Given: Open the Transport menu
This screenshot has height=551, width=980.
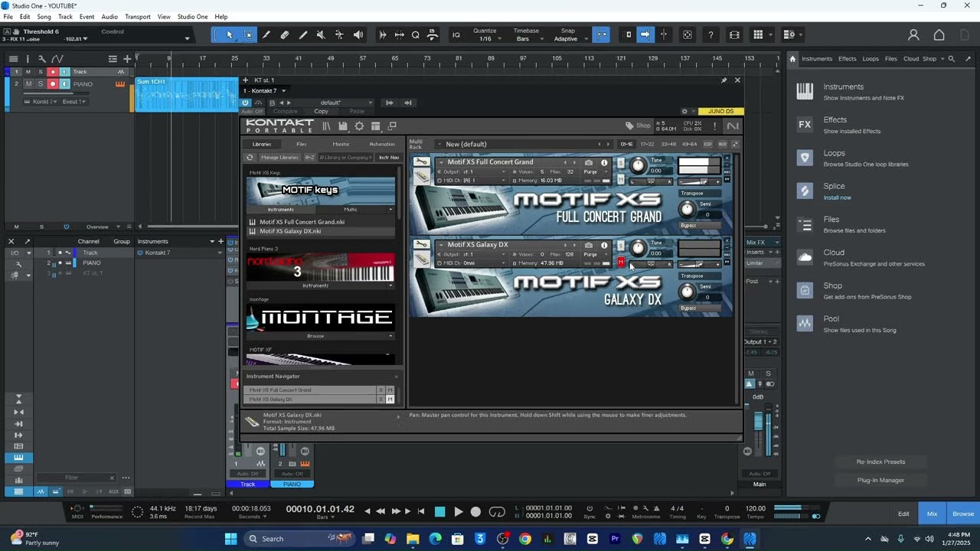Looking at the screenshot, I should [x=138, y=17].
